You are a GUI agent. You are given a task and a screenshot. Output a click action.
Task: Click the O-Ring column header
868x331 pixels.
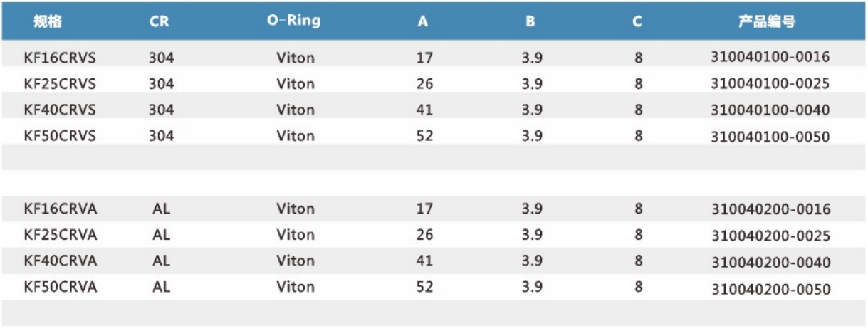click(x=295, y=21)
